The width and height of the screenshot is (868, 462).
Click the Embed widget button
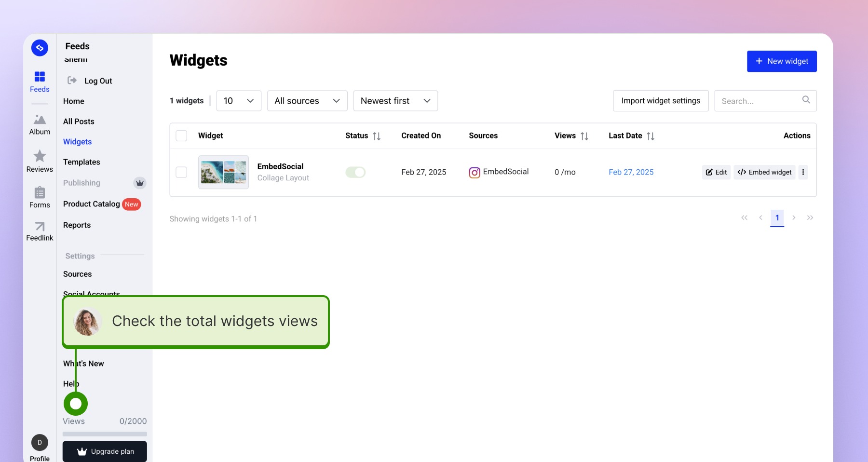tap(764, 172)
